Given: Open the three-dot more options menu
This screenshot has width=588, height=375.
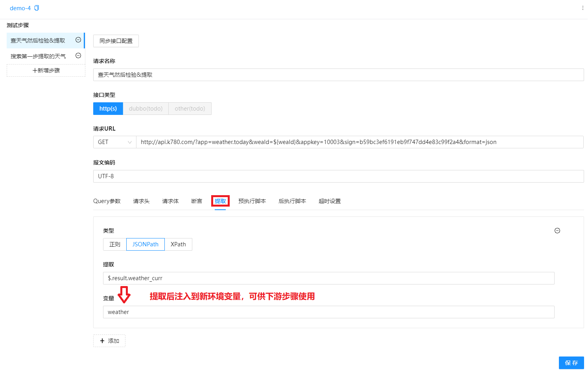Looking at the screenshot, I should click(x=582, y=8).
